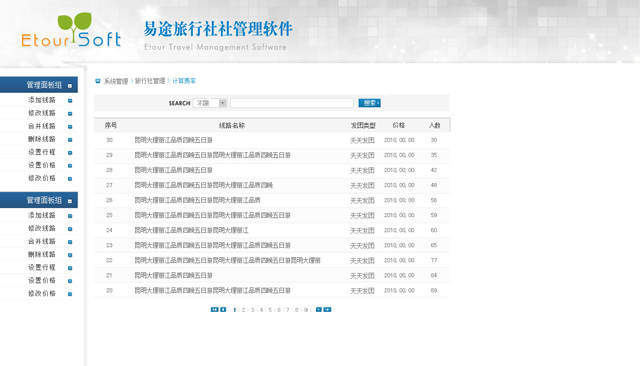Click the 人数 value 35 in row 29
Viewport: 640px width, 366px height.
[x=434, y=155]
